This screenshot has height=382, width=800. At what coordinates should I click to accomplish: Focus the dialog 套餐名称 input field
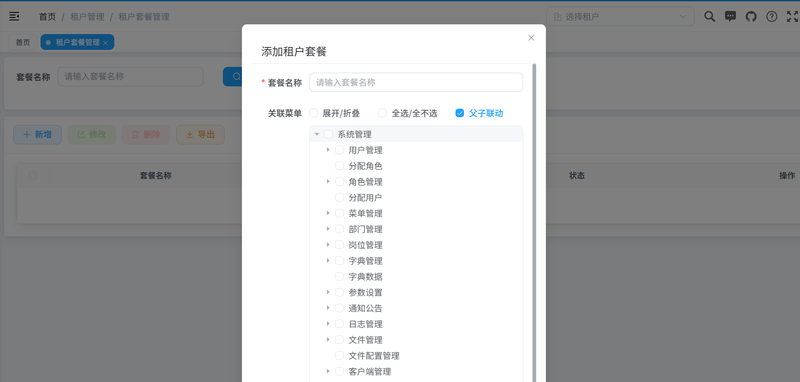click(x=416, y=82)
